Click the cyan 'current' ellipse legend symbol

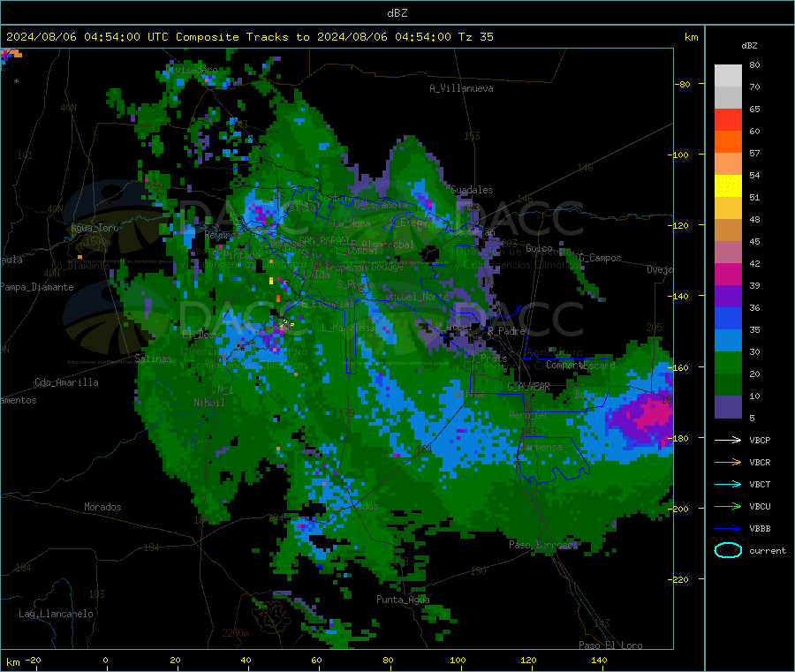(728, 550)
